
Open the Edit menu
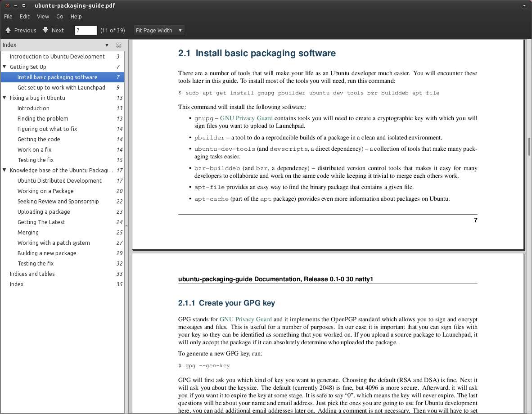[24, 16]
